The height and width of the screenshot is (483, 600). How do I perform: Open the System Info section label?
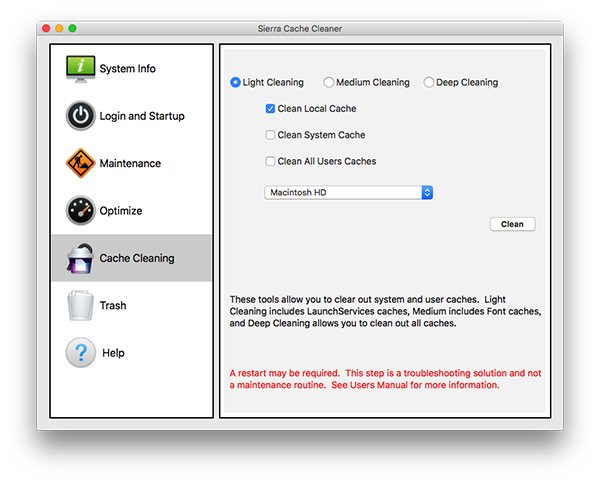(x=127, y=69)
